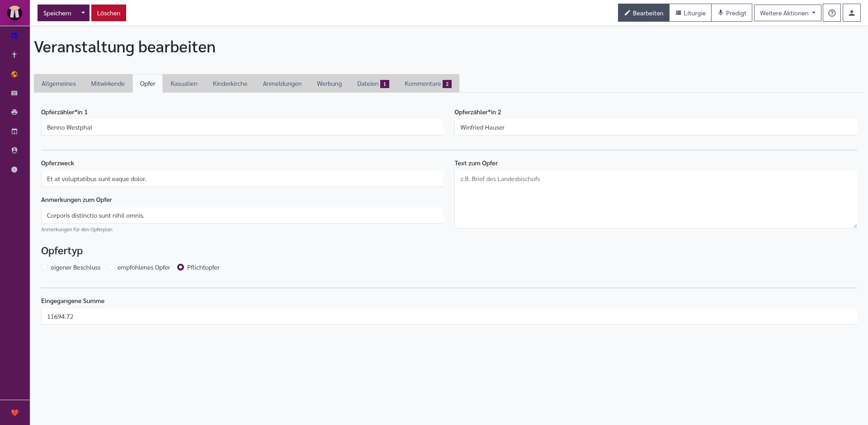The image size is (868, 425).
Task: Click the red Löschen button
Action: point(108,13)
